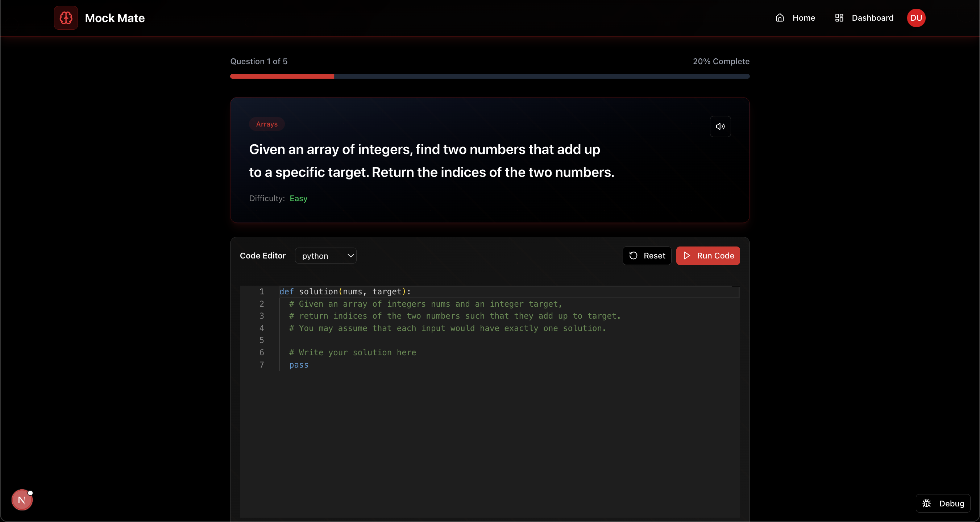
Task: Click the Dashboard grid icon
Action: [x=839, y=18]
